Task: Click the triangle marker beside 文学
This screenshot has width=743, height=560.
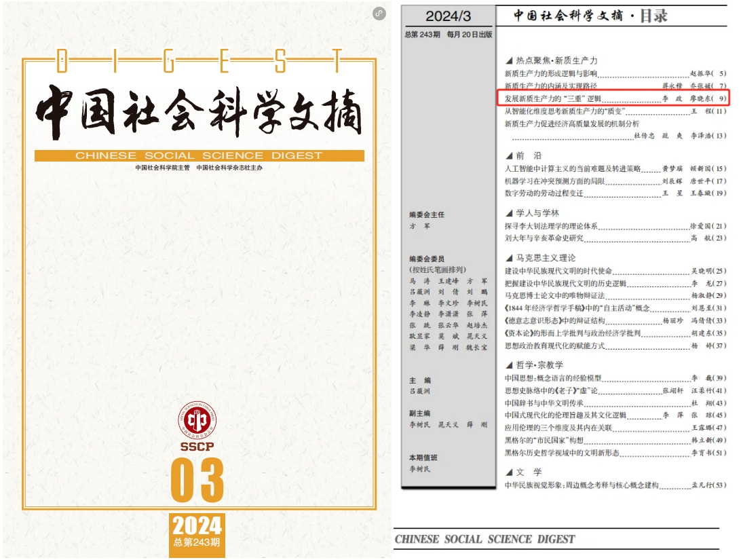Action: (x=509, y=472)
